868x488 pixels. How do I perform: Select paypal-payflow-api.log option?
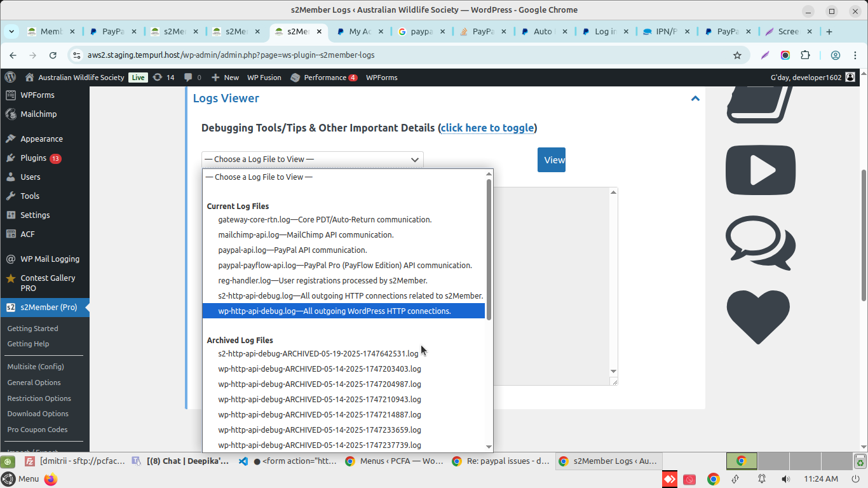344,265
